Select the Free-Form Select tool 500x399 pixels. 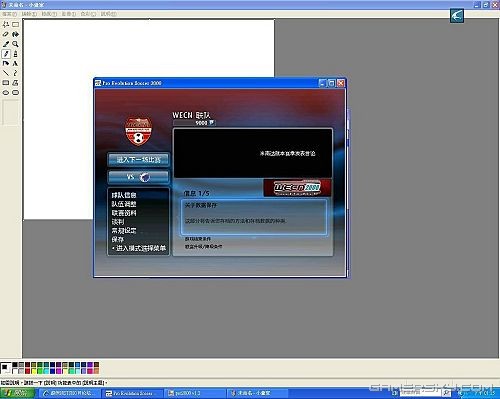pos(6,24)
